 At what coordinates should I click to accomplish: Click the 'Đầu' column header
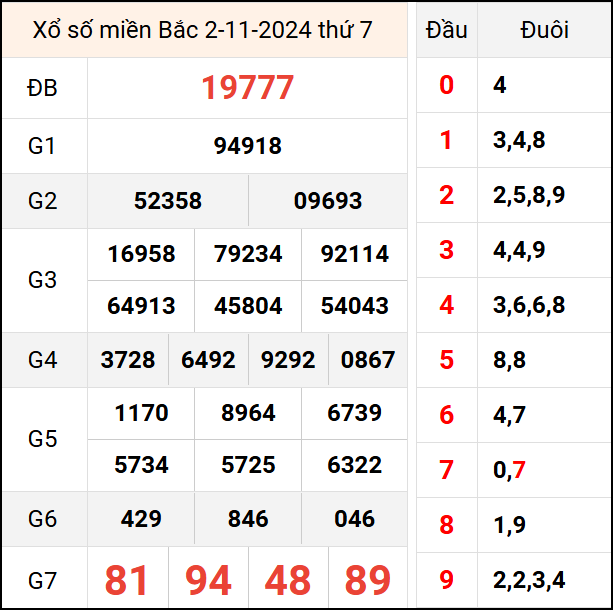pos(446,30)
